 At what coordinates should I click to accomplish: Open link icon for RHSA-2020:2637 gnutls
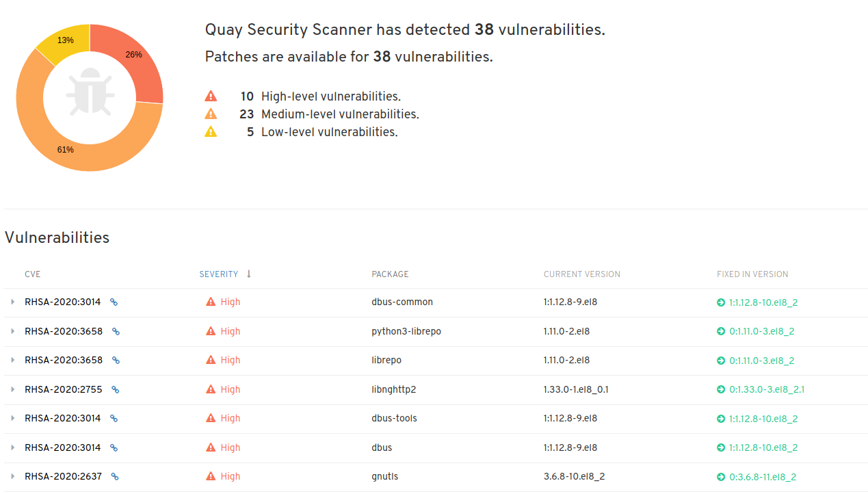[x=116, y=477]
